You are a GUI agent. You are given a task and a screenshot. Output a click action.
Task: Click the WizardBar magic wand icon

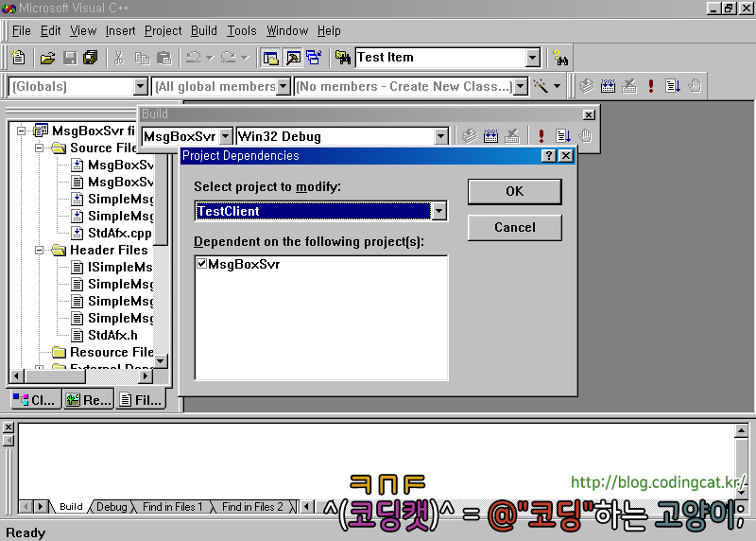[x=541, y=86]
